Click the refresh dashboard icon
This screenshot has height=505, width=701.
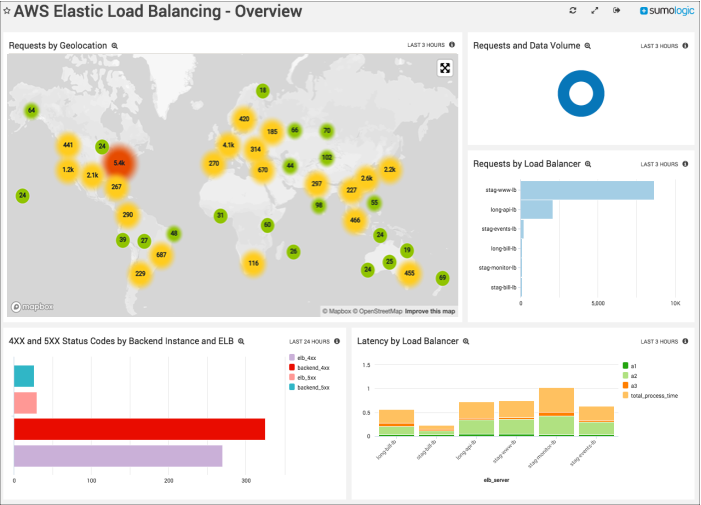(573, 11)
